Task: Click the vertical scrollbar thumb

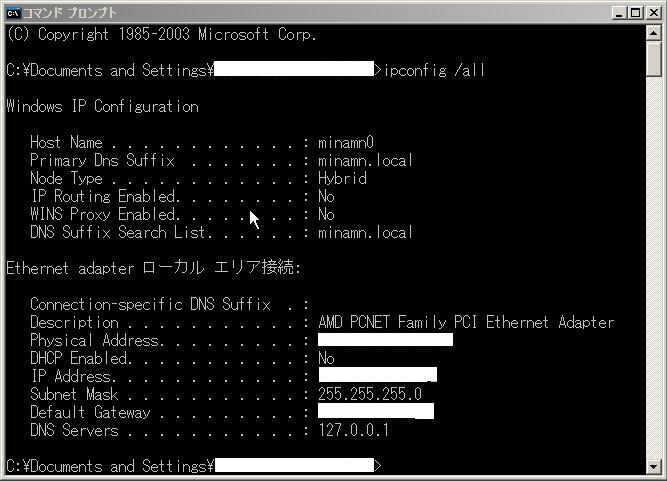Action: (654, 58)
